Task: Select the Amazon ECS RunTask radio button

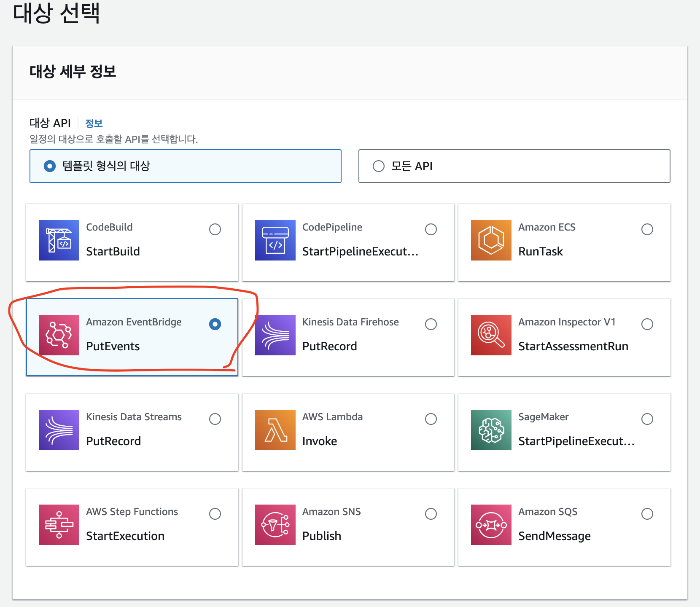Action: pyautogui.click(x=647, y=229)
